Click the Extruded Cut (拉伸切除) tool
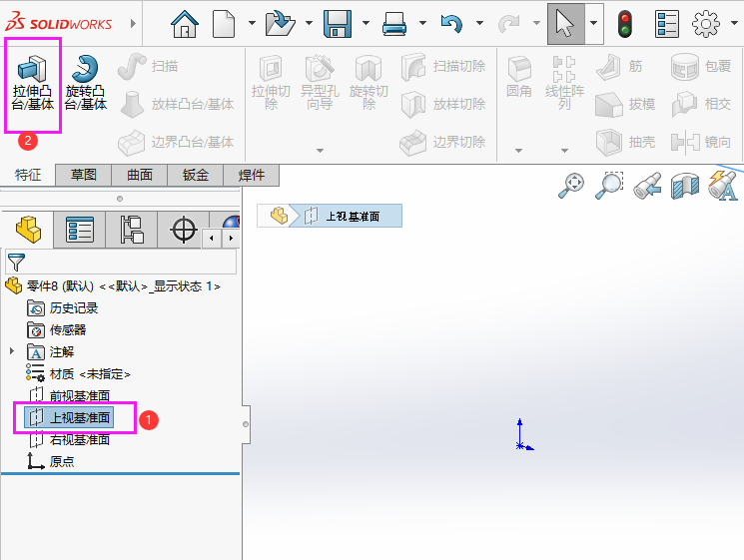 [x=271, y=84]
